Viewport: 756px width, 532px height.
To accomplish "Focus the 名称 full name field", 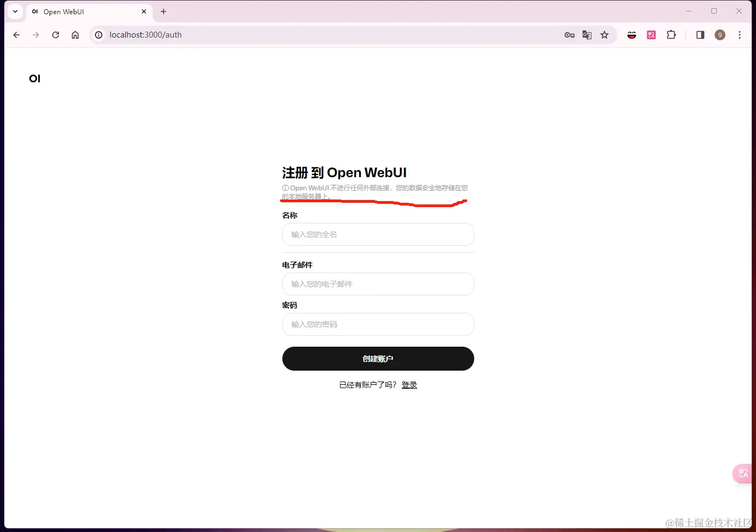I will pos(378,234).
